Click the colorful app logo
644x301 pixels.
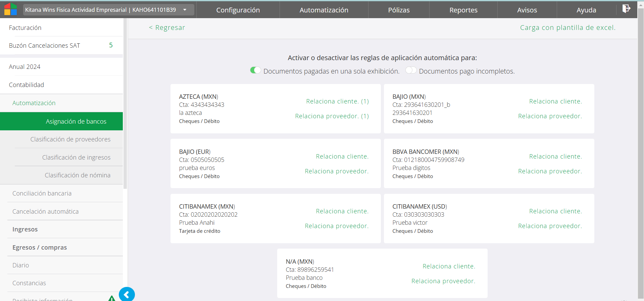[x=10, y=9]
